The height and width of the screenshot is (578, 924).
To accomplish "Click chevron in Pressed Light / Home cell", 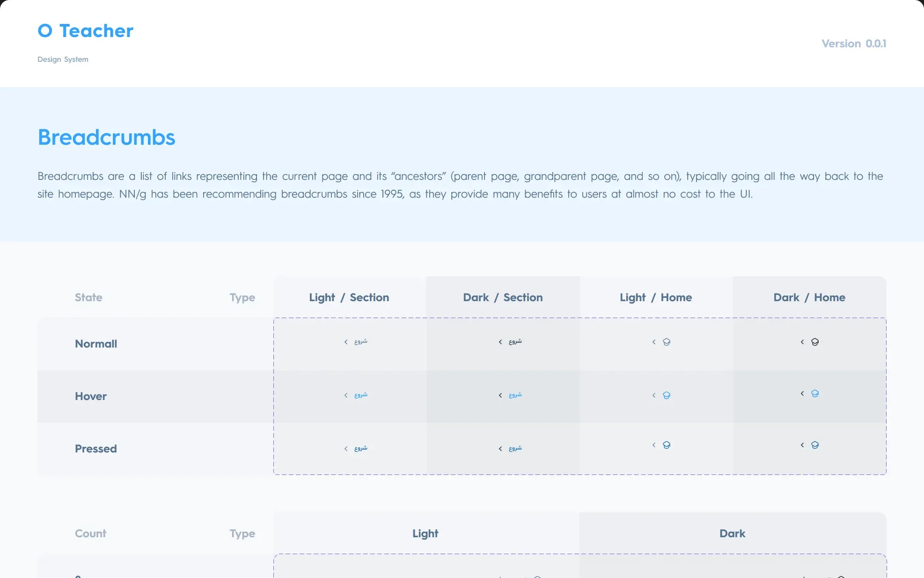I will [x=654, y=445].
